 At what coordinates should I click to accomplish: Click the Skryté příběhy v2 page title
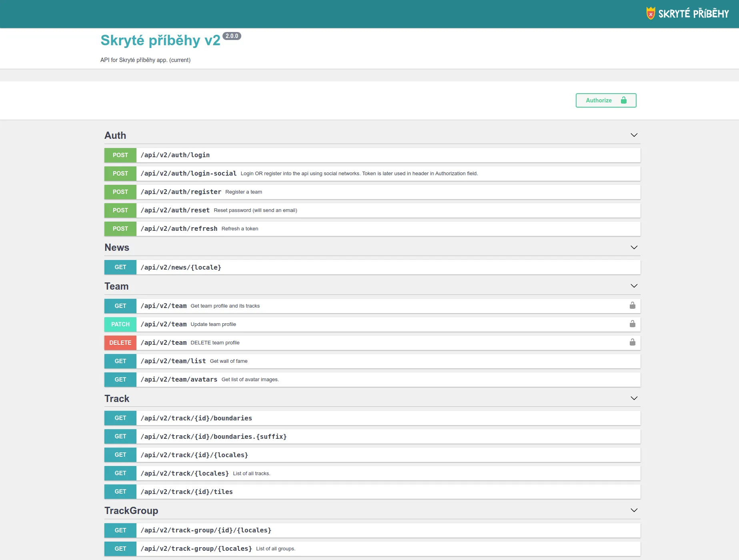[x=160, y=40]
